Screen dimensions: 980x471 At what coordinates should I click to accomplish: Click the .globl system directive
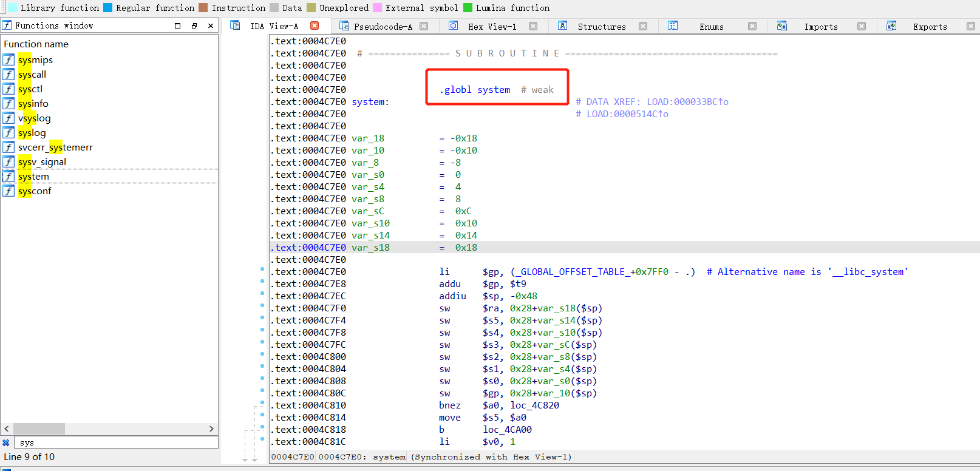475,90
